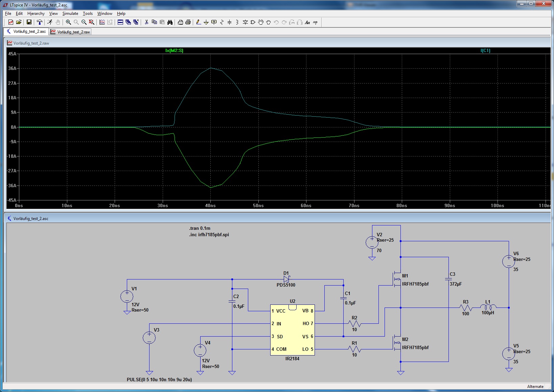Screen dimensions: 554x392
Task: Place a Ground symbol tool
Action: tap(206, 22)
